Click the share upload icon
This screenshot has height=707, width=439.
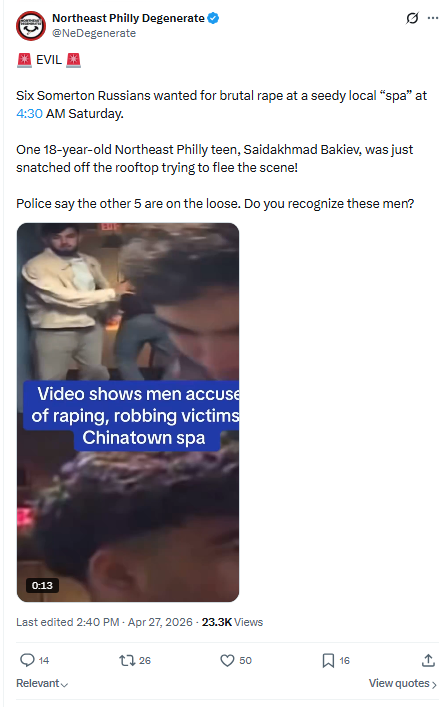click(x=428, y=661)
